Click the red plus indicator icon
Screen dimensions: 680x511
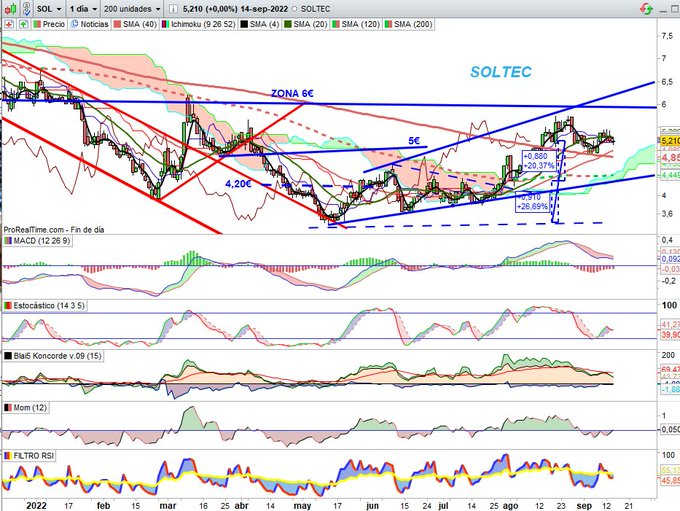pyautogui.click(x=9, y=24)
